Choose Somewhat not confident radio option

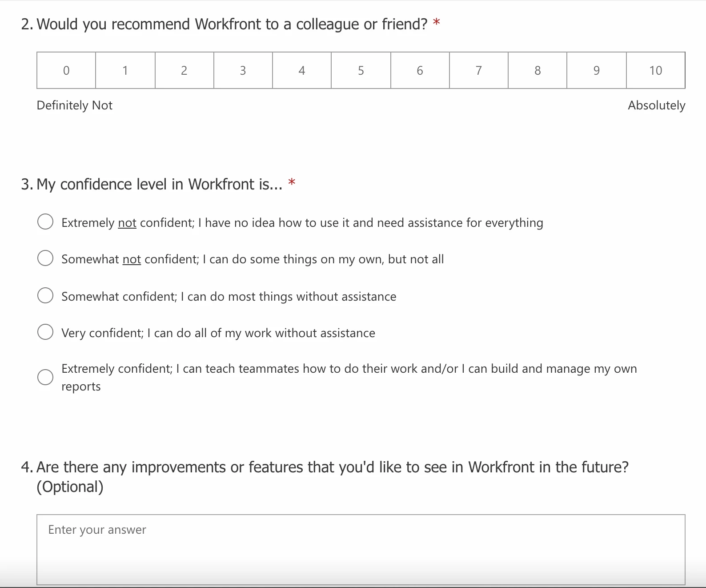[x=45, y=258]
